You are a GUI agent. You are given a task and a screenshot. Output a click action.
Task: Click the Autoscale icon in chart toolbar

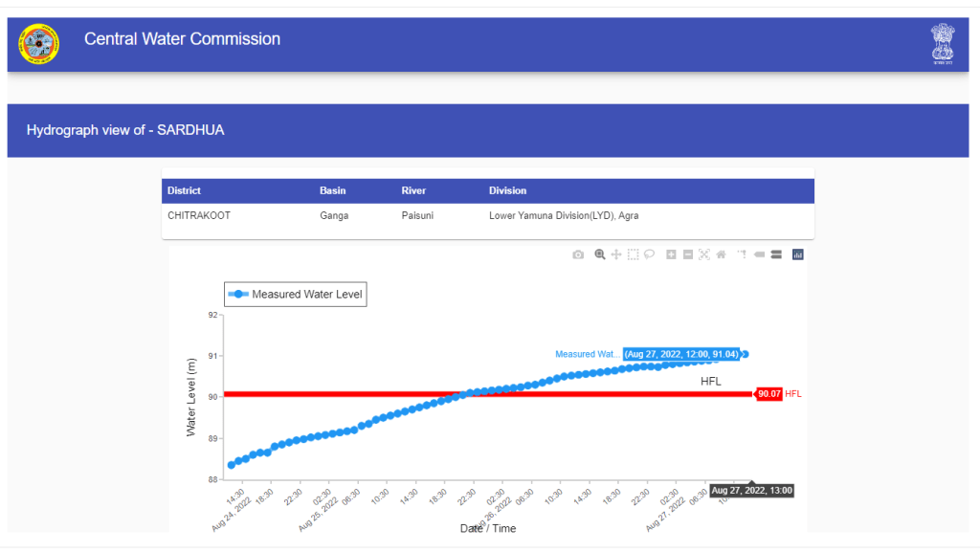[x=704, y=254]
